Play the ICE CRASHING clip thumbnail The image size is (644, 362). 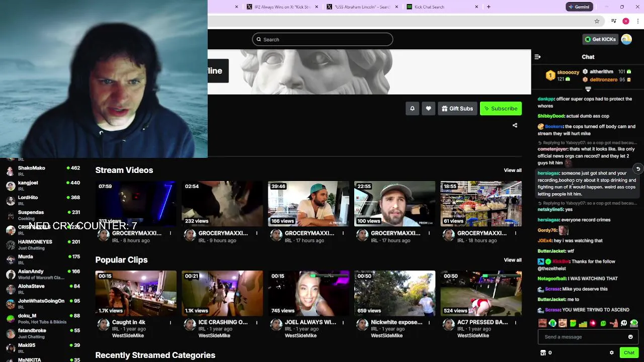pos(222,293)
